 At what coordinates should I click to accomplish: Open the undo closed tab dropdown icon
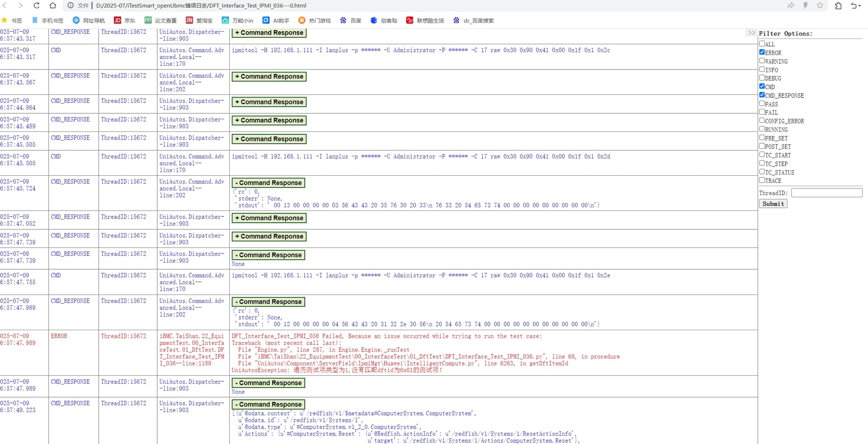[x=855, y=5]
